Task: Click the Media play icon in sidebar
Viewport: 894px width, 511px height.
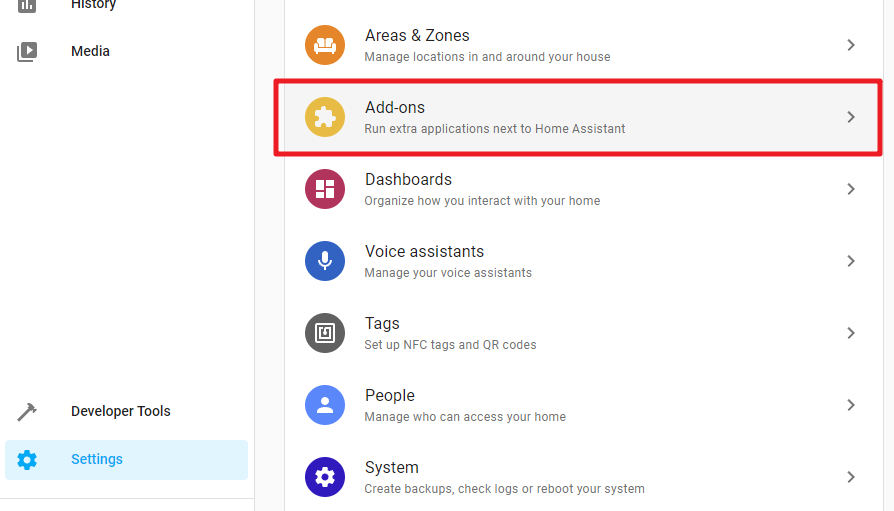Action: [27, 51]
